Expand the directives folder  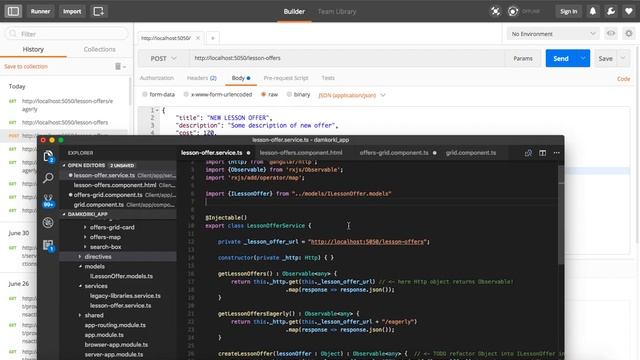[80, 257]
